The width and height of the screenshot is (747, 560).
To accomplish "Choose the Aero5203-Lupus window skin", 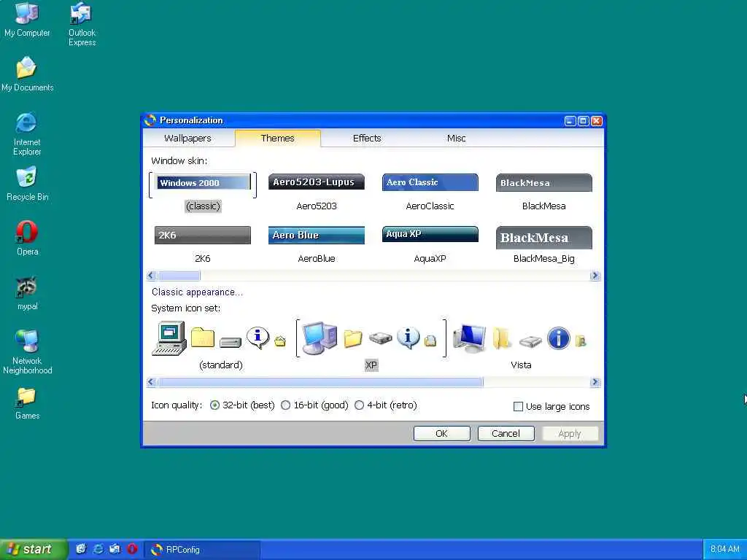I will coord(317,182).
